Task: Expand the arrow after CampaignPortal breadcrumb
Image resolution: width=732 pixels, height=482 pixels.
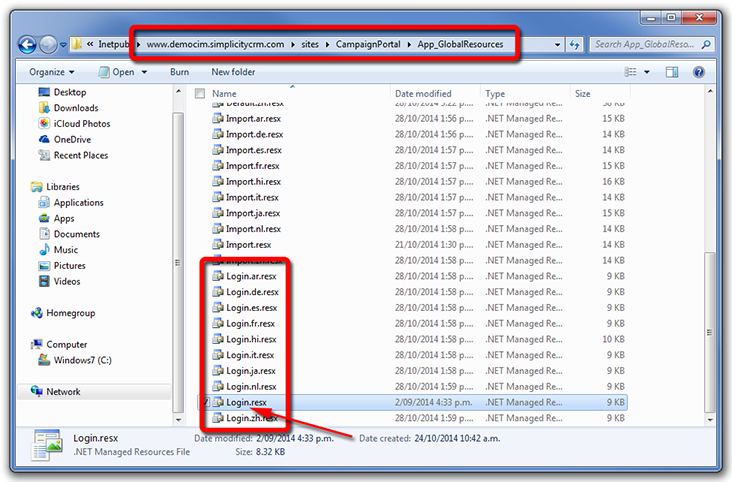Action: tap(409, 44)
